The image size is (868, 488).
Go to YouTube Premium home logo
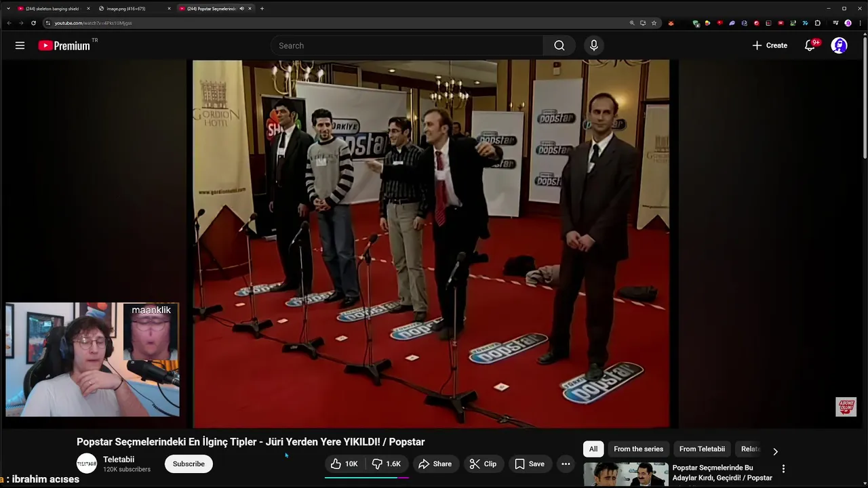[64, 45]
